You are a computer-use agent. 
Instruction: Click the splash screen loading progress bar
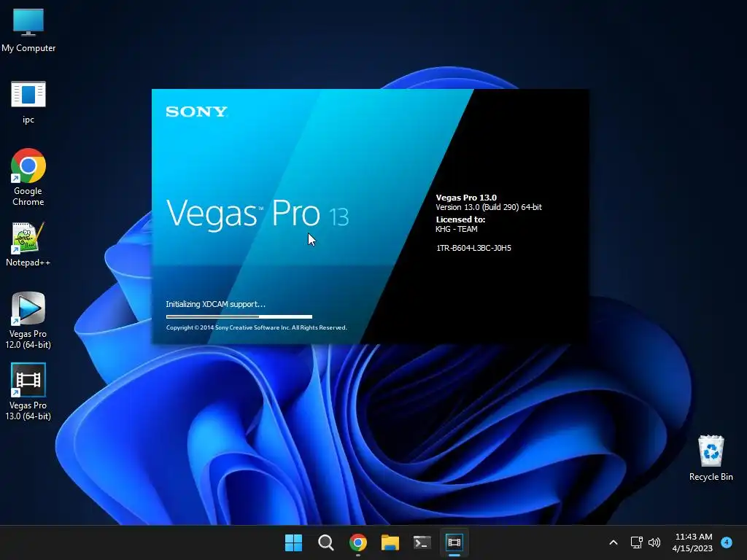tap(239, 316)
